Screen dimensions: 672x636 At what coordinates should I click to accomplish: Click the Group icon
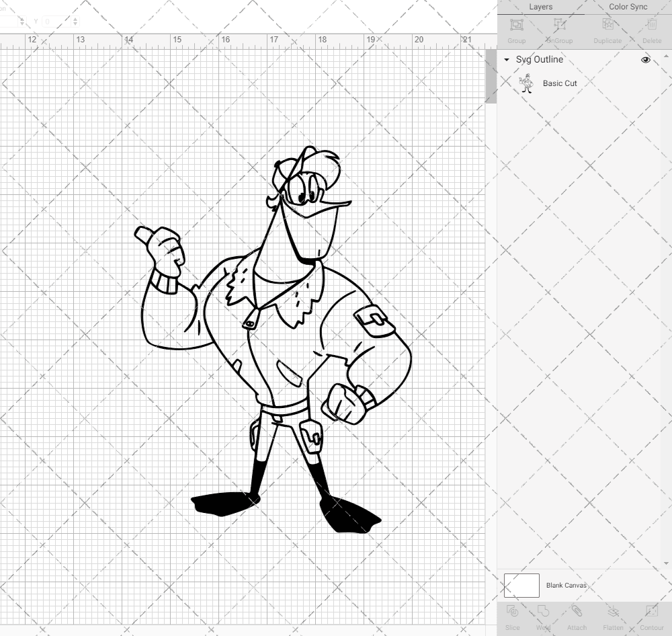pyautogui.click(x=516, y=25)
